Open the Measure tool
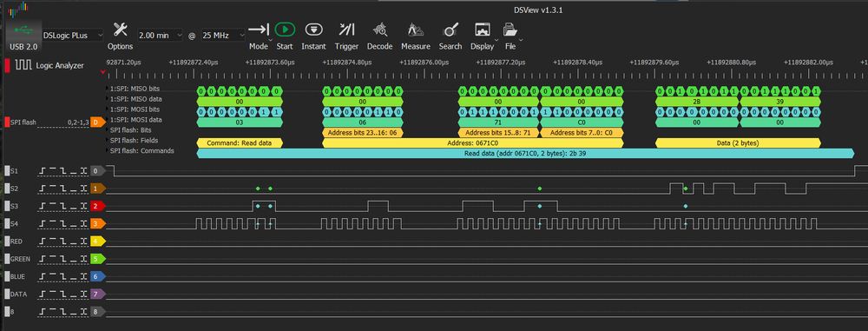Screen dimensions: 868x331 415,30
